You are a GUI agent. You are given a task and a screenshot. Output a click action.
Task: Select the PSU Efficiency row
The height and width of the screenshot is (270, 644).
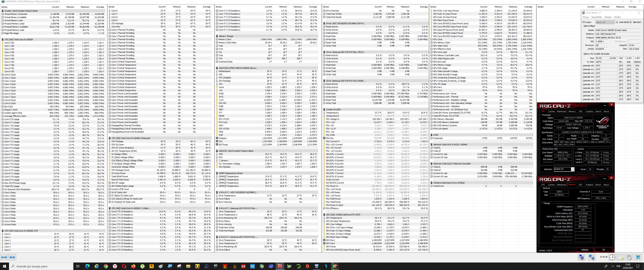376,208
